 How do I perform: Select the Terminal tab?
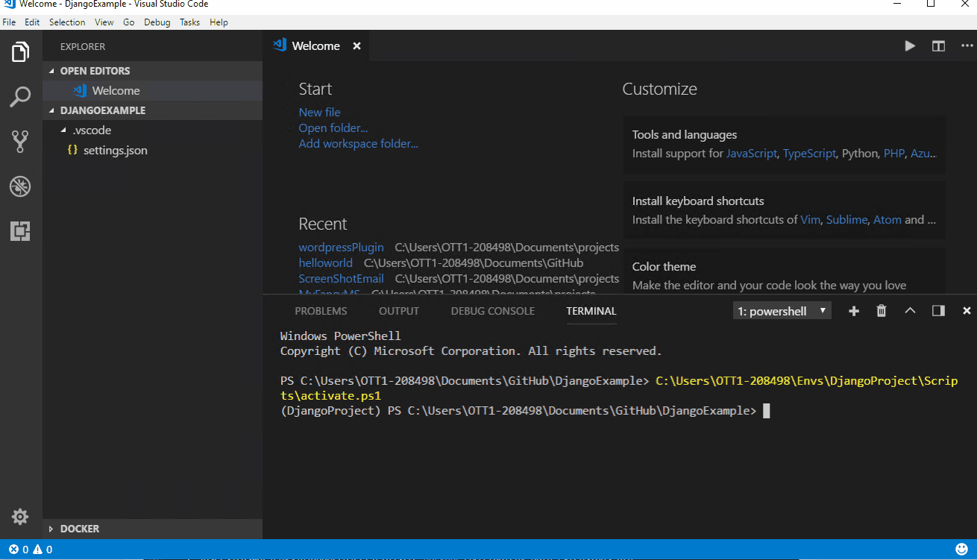pos(591,311)
